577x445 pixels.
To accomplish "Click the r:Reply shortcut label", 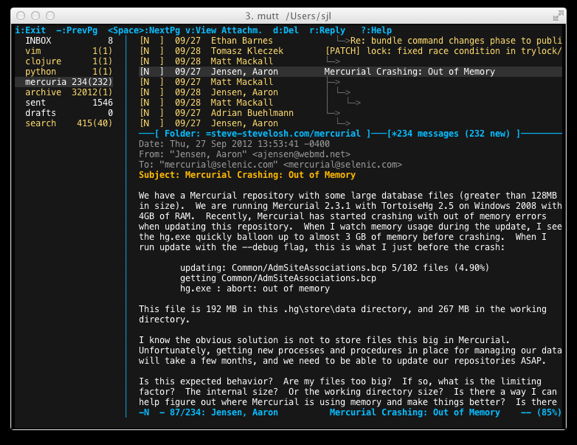I will pos(327,30).
